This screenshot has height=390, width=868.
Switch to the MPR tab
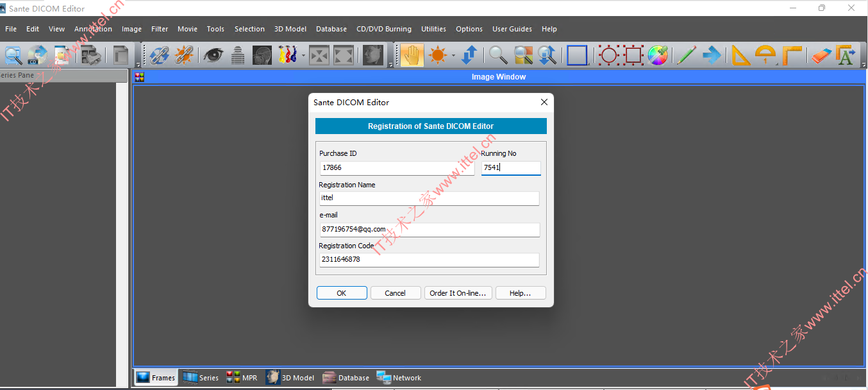[242, 378]
